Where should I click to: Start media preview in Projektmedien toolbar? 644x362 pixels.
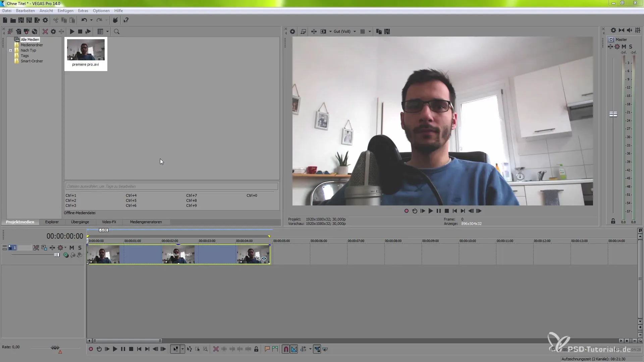click(72, 32)
